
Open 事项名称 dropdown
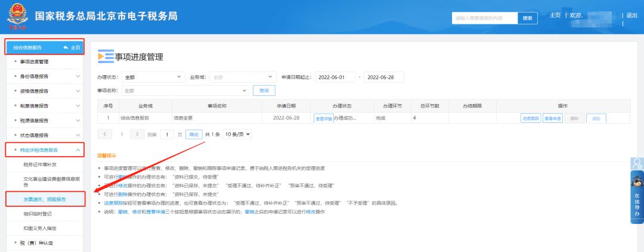pos(185,91)
